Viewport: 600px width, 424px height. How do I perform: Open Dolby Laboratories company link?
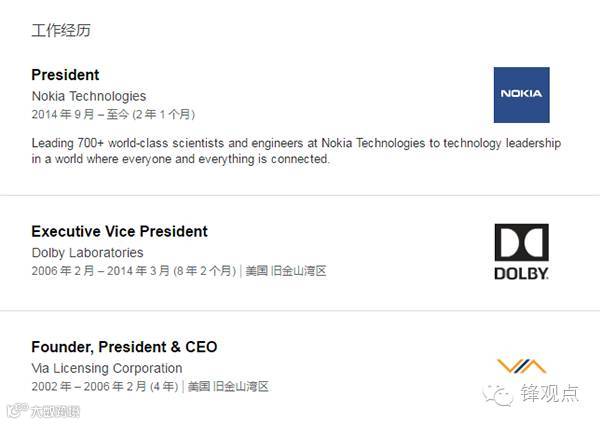pos(87,252)
